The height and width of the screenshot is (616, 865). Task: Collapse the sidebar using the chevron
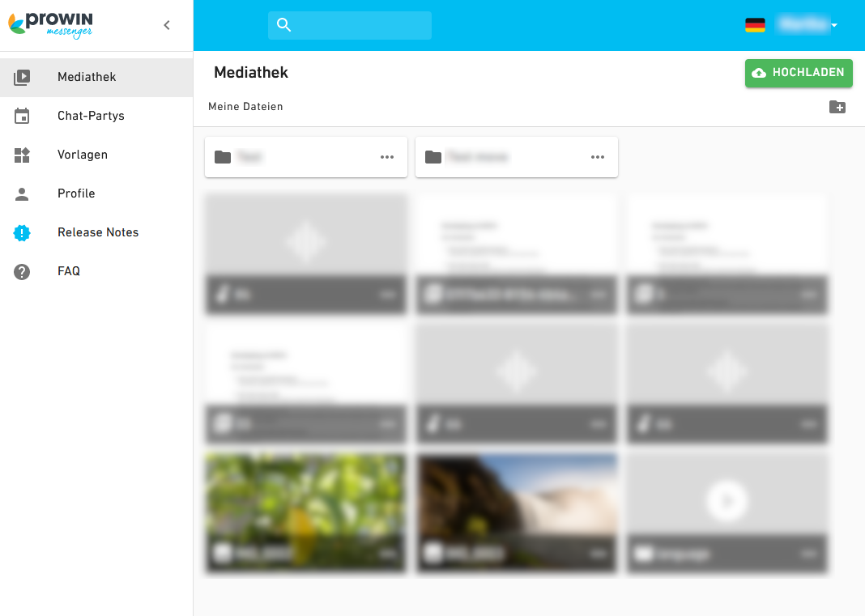coord(166,25)
